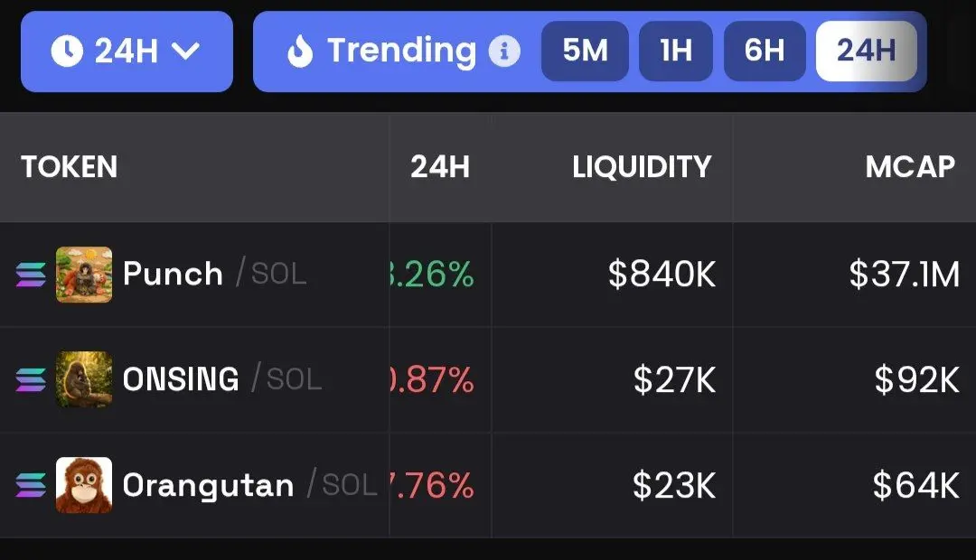Click the Trending info icon
This screenshot has width=976, height=560.
(504, 51)
